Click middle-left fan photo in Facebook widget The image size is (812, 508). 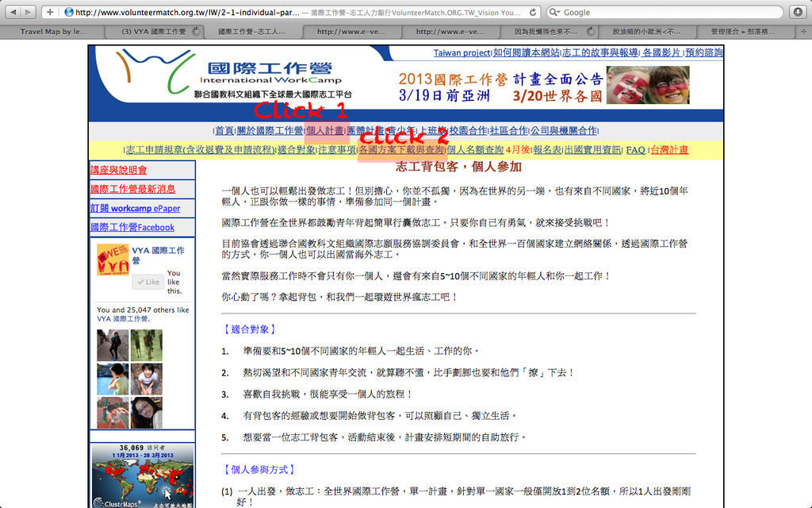[113, 379]
